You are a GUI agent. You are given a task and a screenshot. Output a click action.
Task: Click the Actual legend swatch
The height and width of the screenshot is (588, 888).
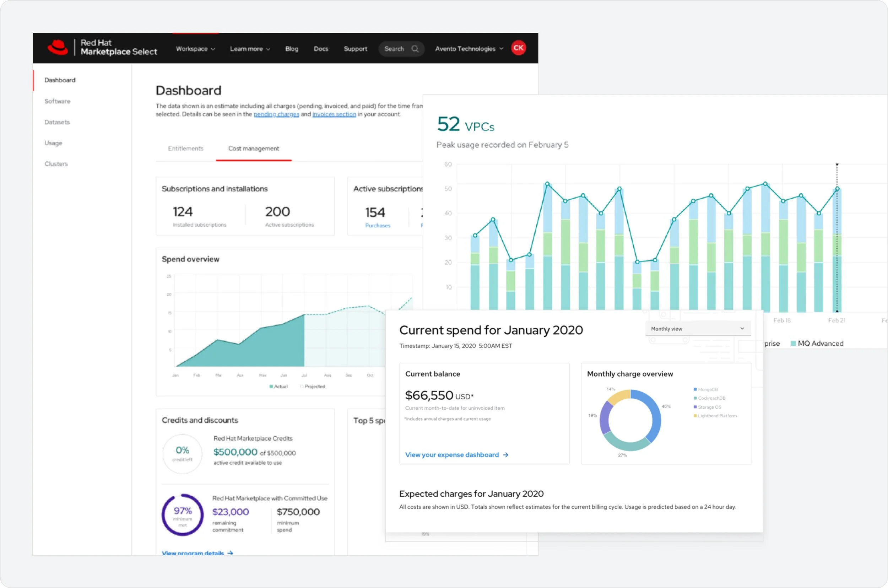(271, 387)
